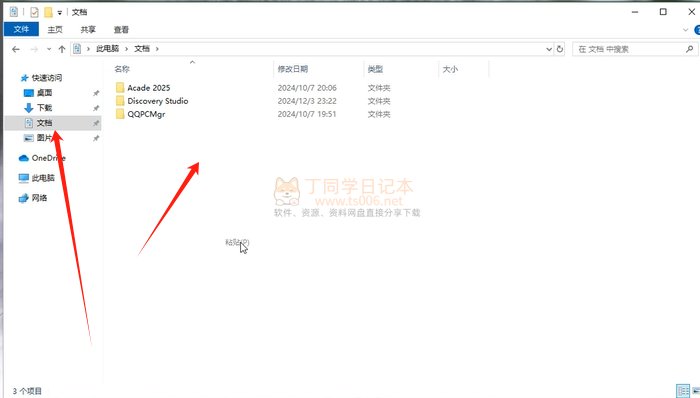Screen dimensions: 700x398
Task: Expand chevron between 此电脑 and 文档
Action: pos(127,49)
